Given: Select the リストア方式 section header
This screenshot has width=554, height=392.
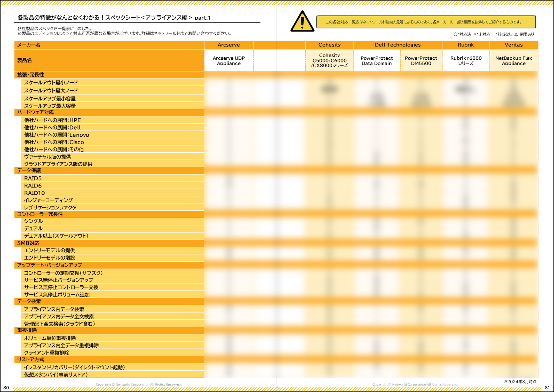Looking at the screenshot, I should point(109,360).
